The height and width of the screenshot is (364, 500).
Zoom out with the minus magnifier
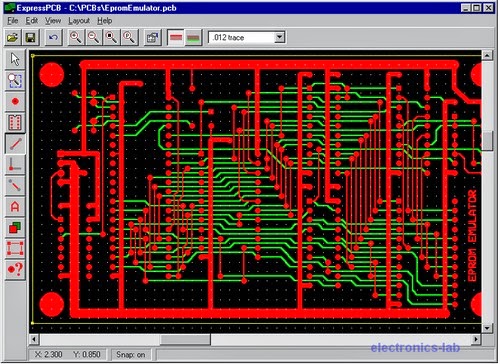tap(94, 37)
